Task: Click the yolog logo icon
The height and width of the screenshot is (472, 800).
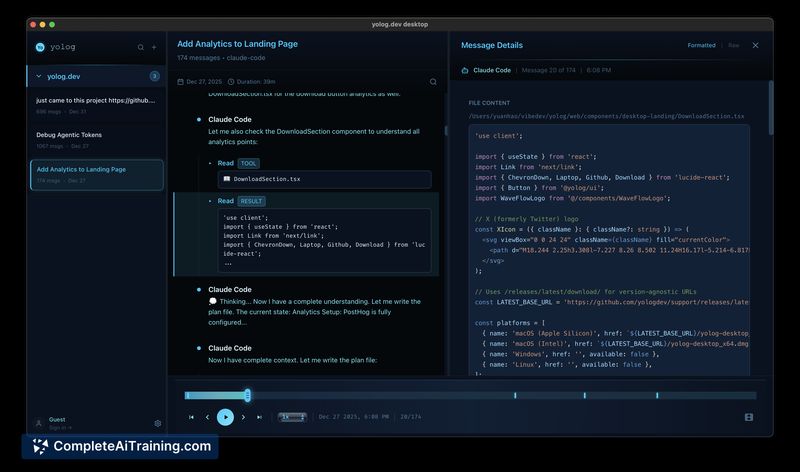Action: pos(40,47)
